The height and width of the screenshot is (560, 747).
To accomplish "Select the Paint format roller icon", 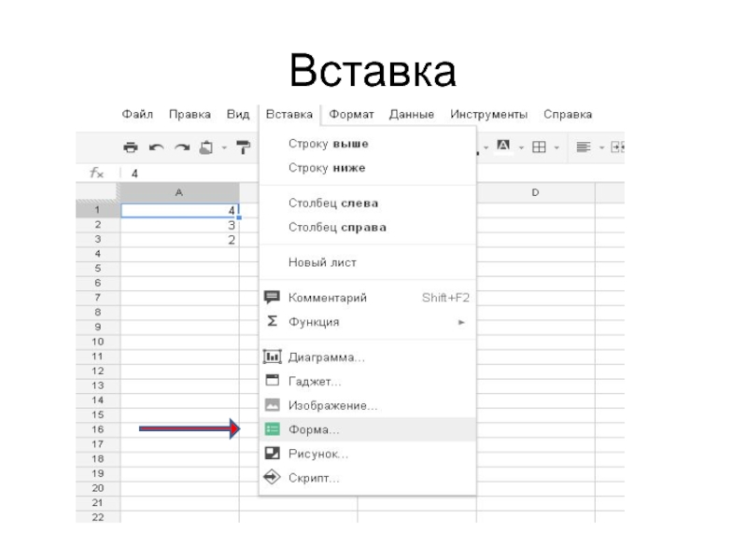I will tap(243, 147).
